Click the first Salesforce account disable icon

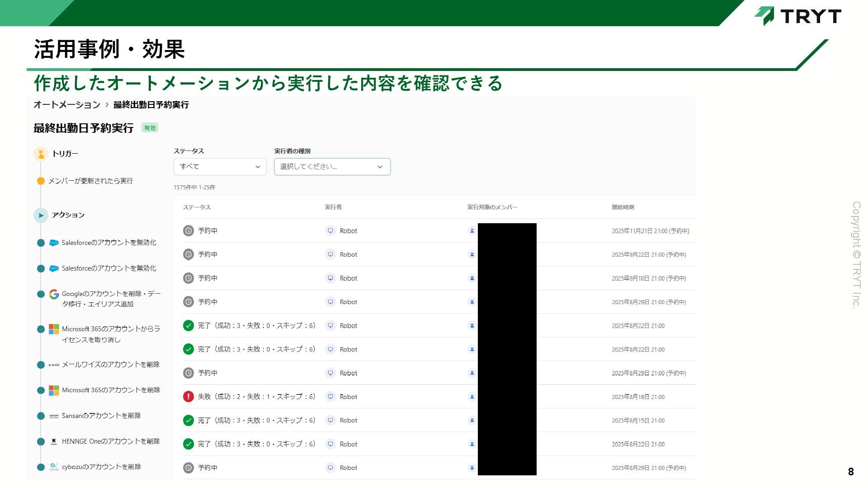click(x=54, y=243)
